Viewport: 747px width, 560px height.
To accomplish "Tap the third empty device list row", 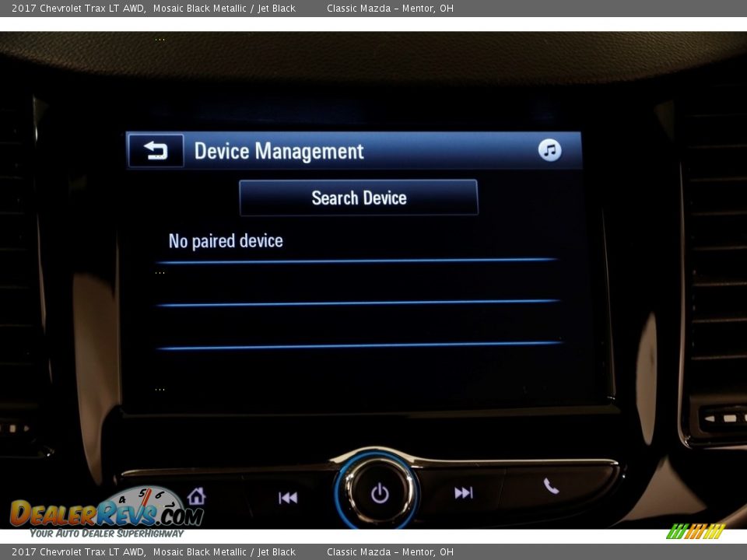I will tap(358, 324).
